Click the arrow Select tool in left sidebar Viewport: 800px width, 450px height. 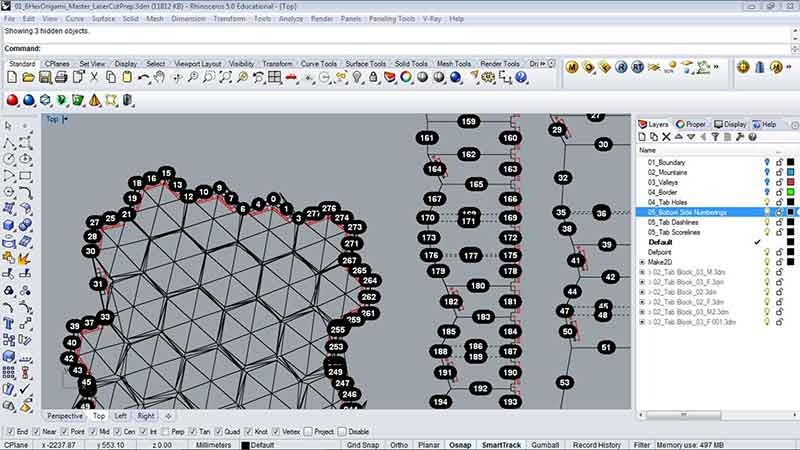9,126
